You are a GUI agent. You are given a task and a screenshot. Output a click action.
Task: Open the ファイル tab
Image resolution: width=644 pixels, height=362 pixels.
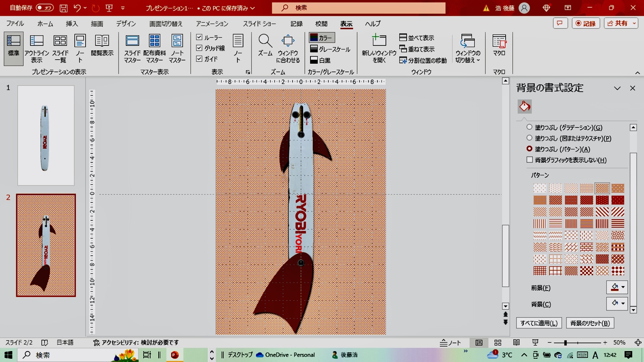[x=15, y=24]
